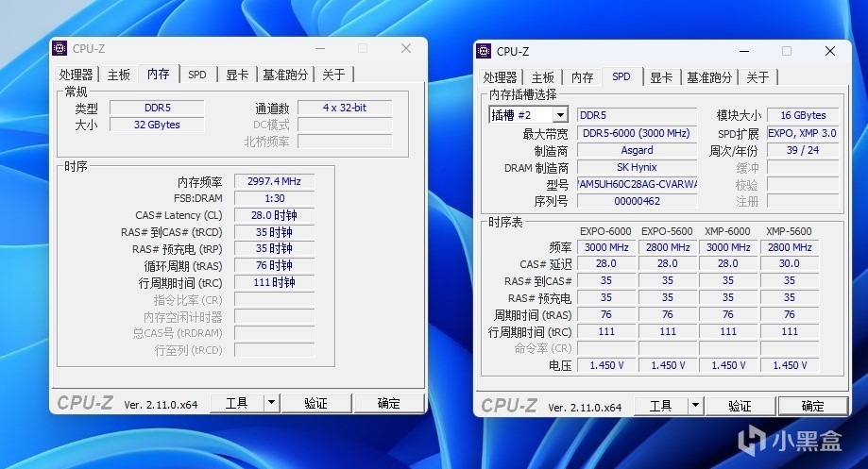Click channel field showing 4 x 32-bit

[345, 108]
